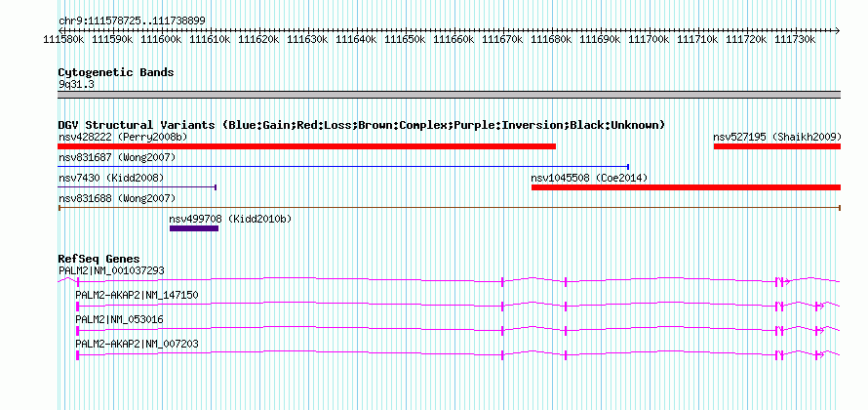Click the 111690k ruler tick label

[x=601, y=39]
